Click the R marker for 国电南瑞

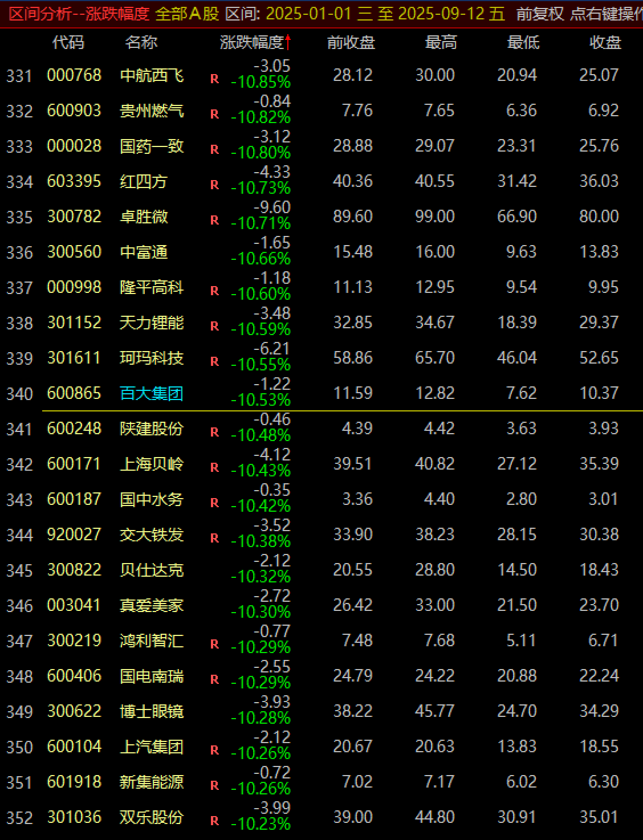pos(214,680)
